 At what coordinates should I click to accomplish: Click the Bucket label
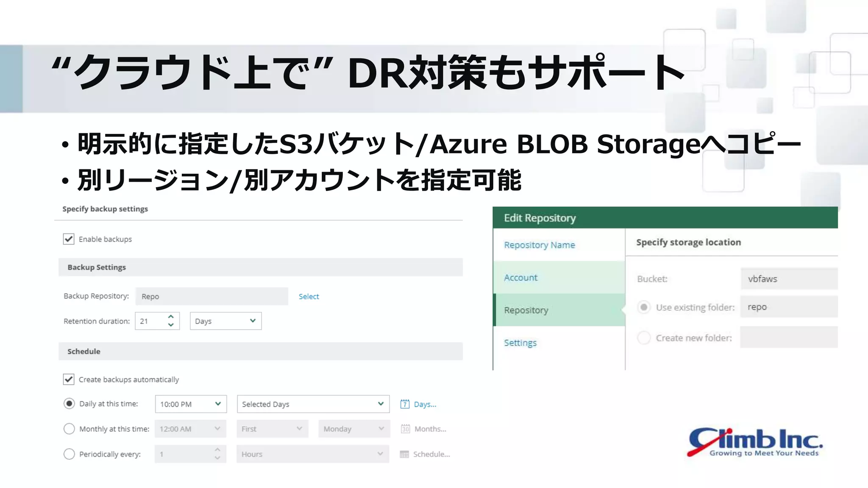click(652, 279)
